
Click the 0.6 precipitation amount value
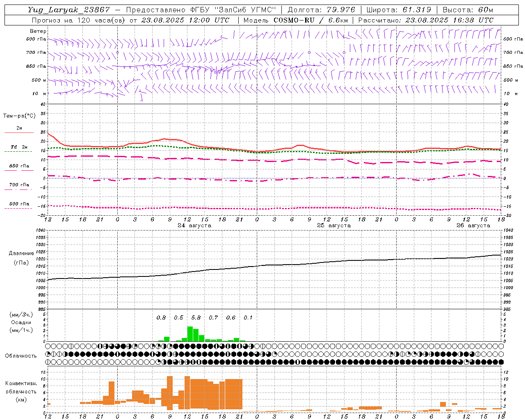pos(231,317)
